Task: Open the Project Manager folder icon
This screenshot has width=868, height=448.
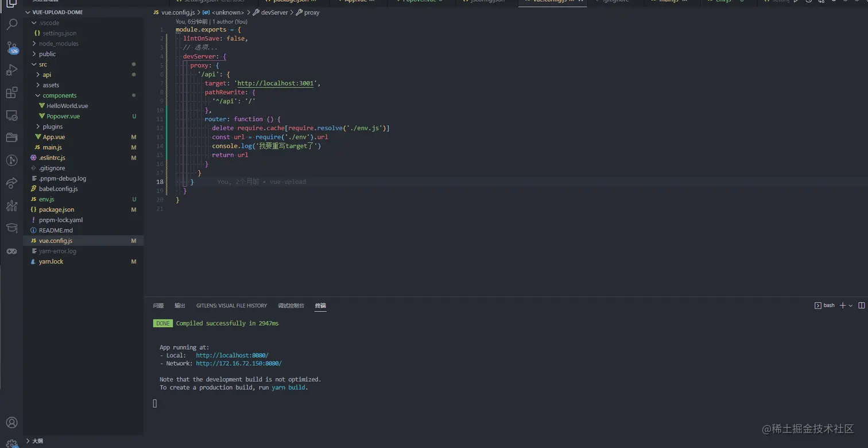Action: click(x=11, y=138)
